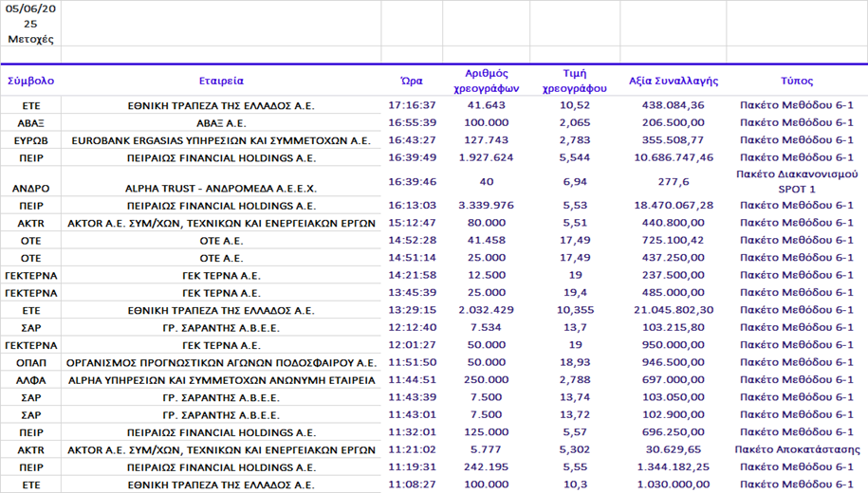Click the Σύμβολο column header
This screenshot has width=868, height=493.
coord(31,81)
